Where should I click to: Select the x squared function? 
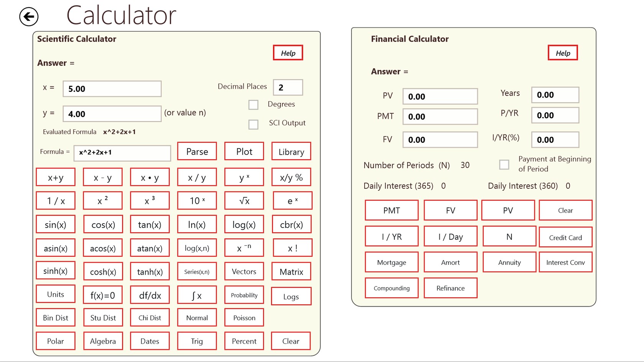click(x=102, y=200)
